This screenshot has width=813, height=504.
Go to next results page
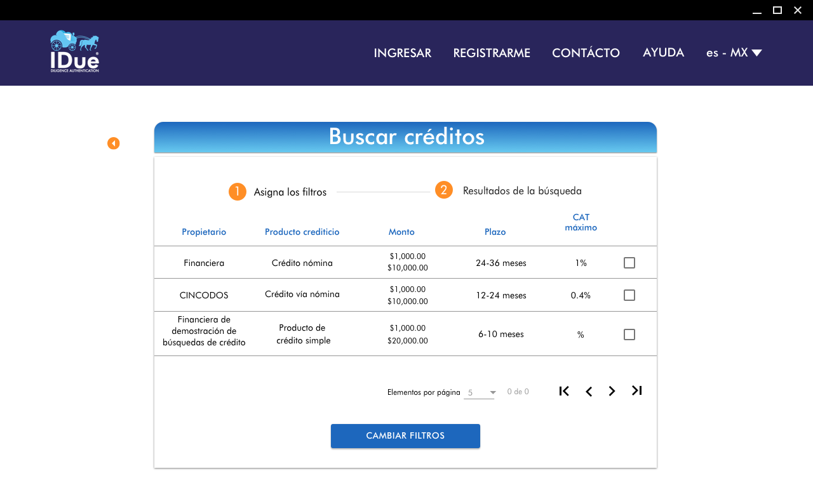pyautogui.click(x=612, y=391)
